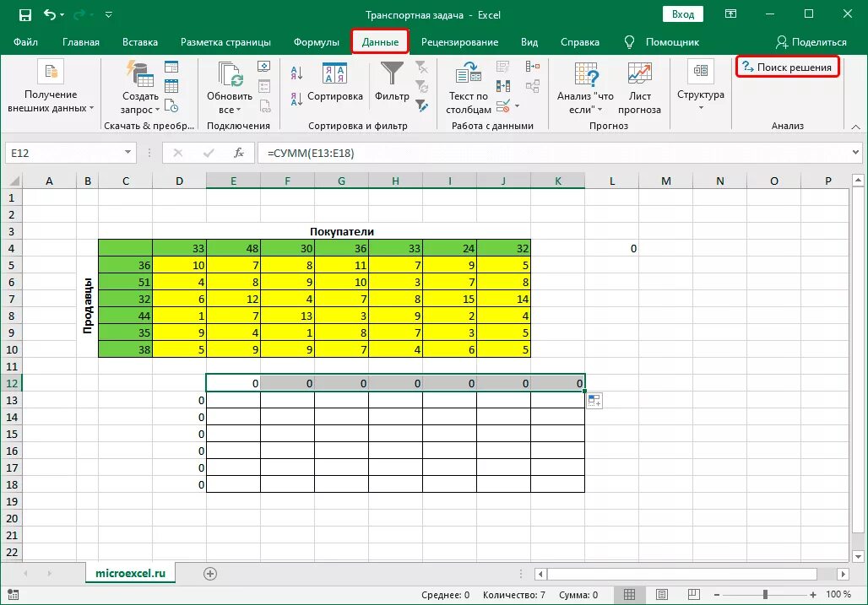Click the Remove Duplicates icon
Viewport: 868px width, 605px height.
[502, 86]
